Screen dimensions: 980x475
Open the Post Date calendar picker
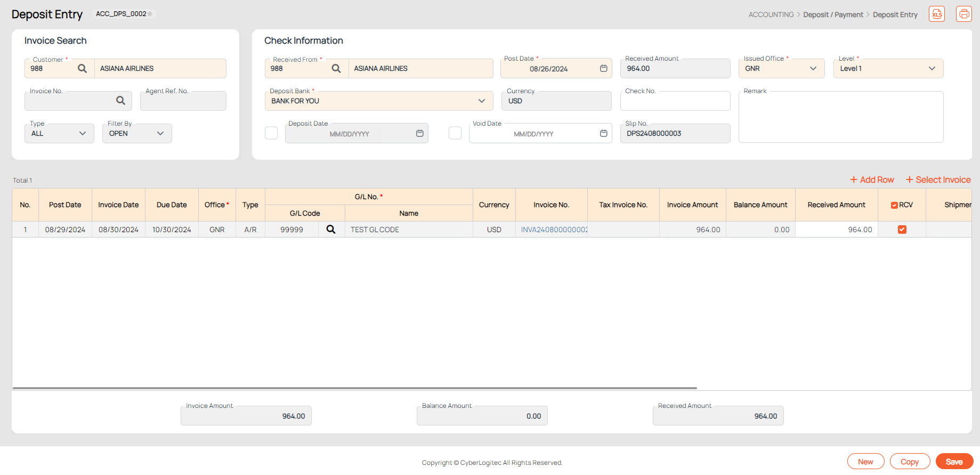coord(603,69)
